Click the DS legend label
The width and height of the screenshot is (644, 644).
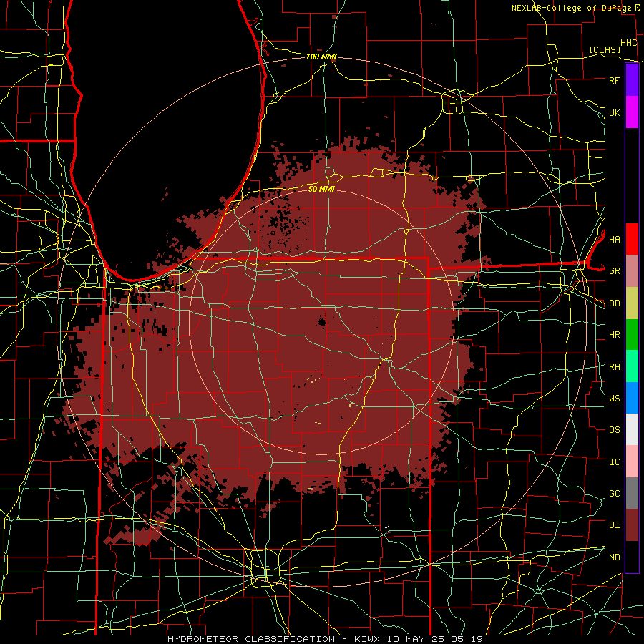pyautogui.click(x=614, y=430)
